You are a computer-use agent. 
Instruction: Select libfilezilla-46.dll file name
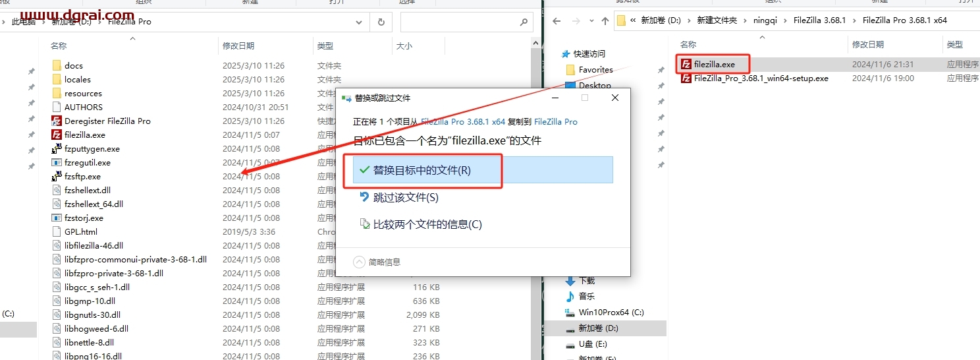[x=94, y=245]
